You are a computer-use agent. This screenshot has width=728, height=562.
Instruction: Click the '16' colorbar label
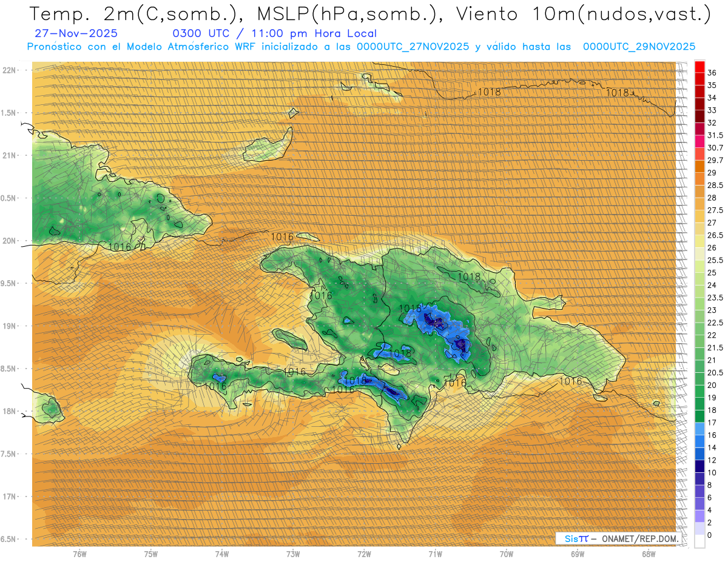(712, 435)
